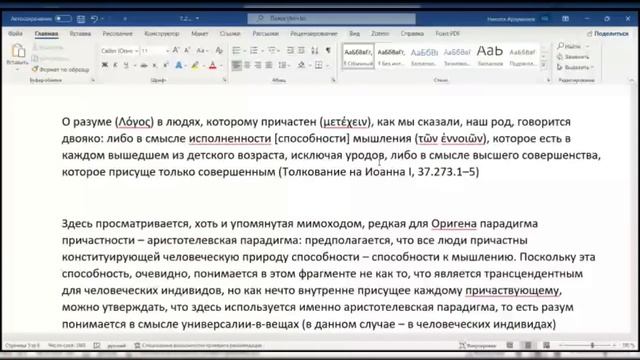Click the Justify alignment icon

(x=269, y=65)
